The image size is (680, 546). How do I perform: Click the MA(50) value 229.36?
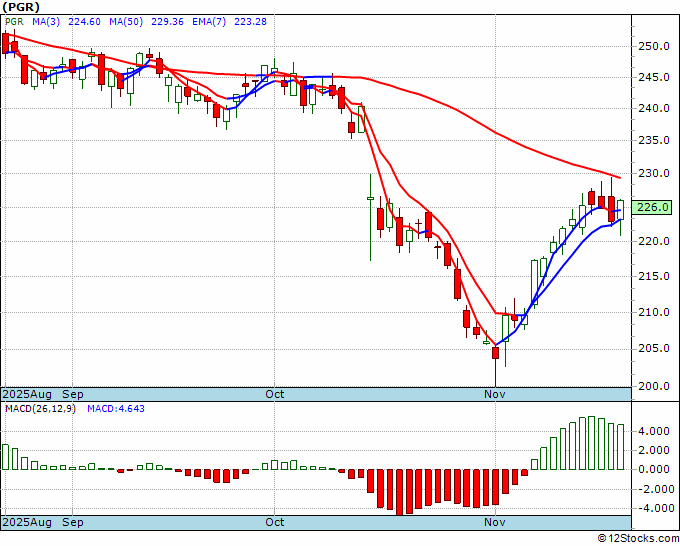tap(167, 22)
